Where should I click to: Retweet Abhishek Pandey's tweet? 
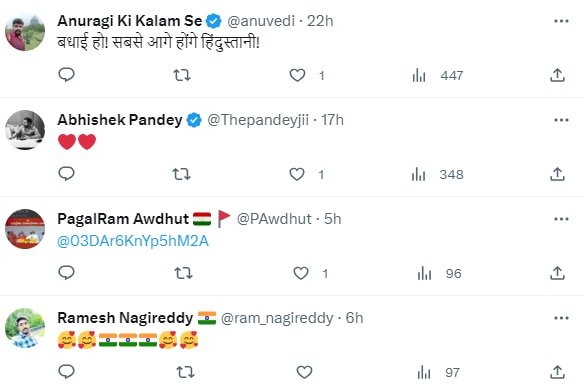181,174
